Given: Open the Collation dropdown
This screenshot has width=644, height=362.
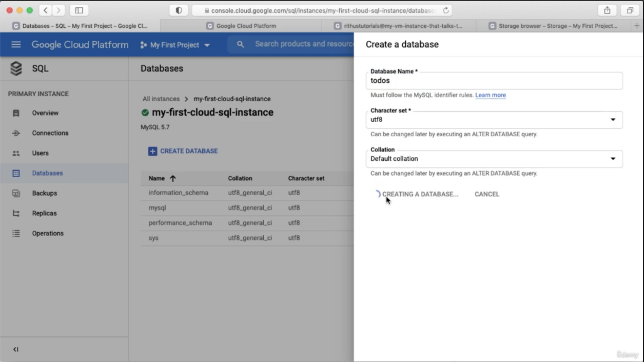Looking at the screenshot, I should [x=494, y=159].
